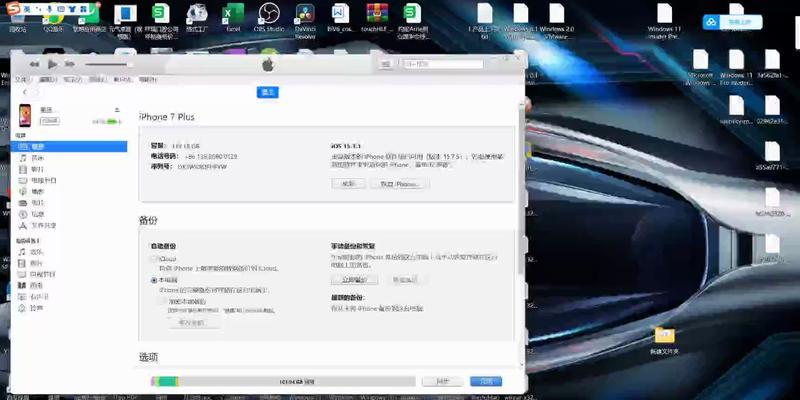Open Books under On My Device
The height and width of the screenshot is (400, 800).
(x=37, y=286)
